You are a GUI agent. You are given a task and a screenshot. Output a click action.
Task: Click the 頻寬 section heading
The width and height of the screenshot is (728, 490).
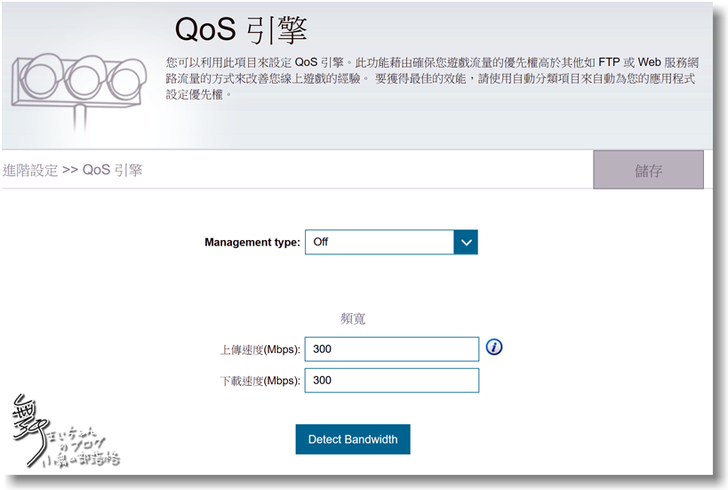353,318
